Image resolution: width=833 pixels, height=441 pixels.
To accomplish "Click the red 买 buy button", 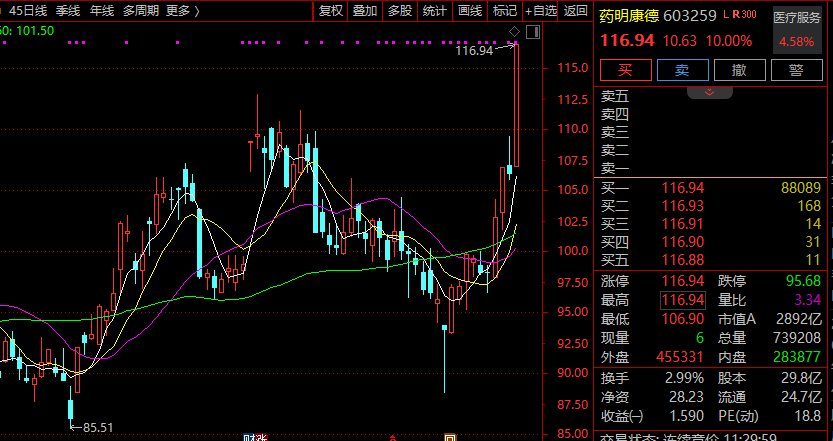I will (x=626, y=70).
